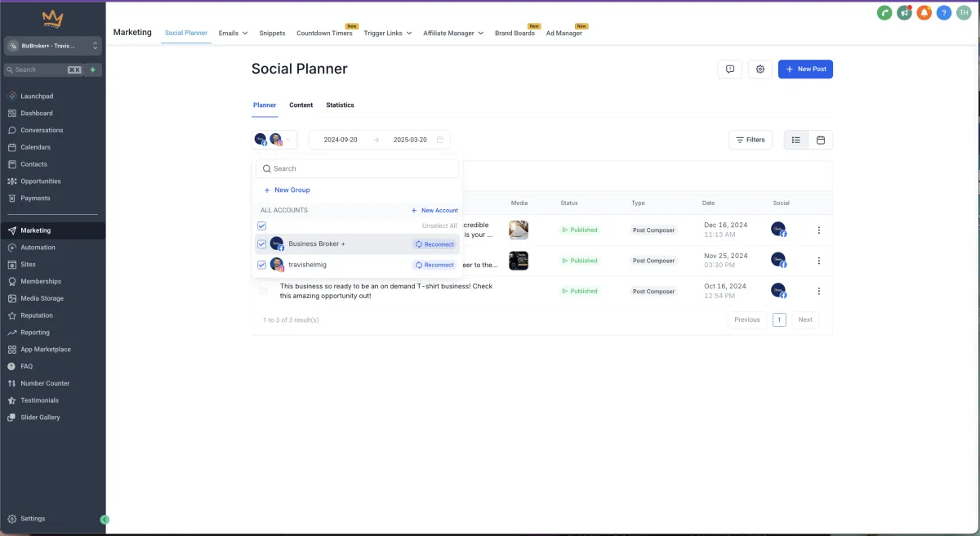Switch to list view

(796, 140)
